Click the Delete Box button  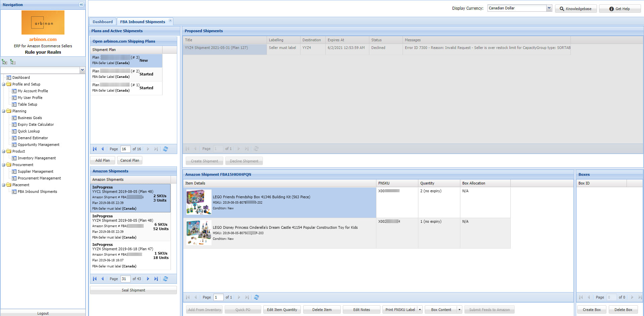(x=623, y=310)
